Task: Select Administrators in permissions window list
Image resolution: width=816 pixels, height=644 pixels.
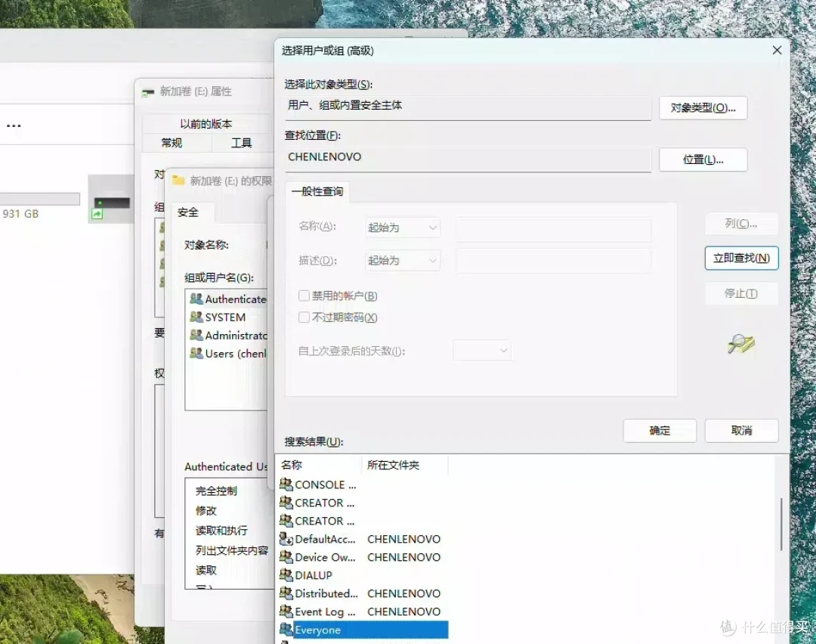Action: [x=227, y=336]
